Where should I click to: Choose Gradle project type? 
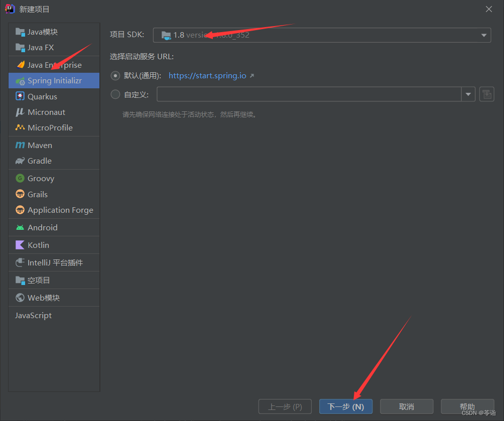pyautogui.click(x=54, y=161)
